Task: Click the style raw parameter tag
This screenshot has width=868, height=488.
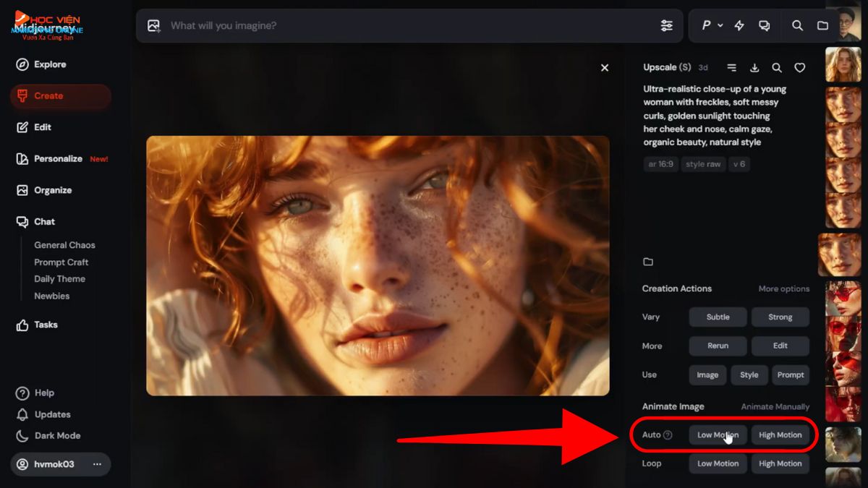Action: (703, 164)
